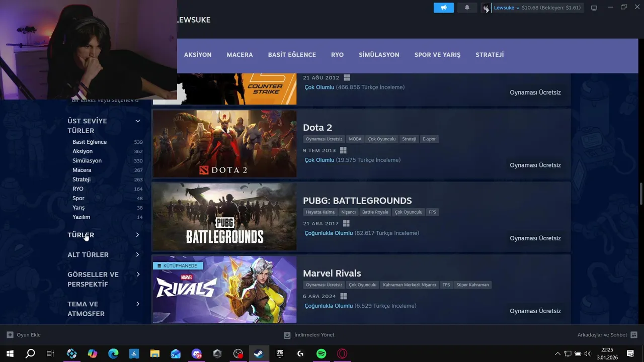
Task: Click the Windows platform icon for PUBG: BATTLEGROUNDS
Action: point(346,223)
